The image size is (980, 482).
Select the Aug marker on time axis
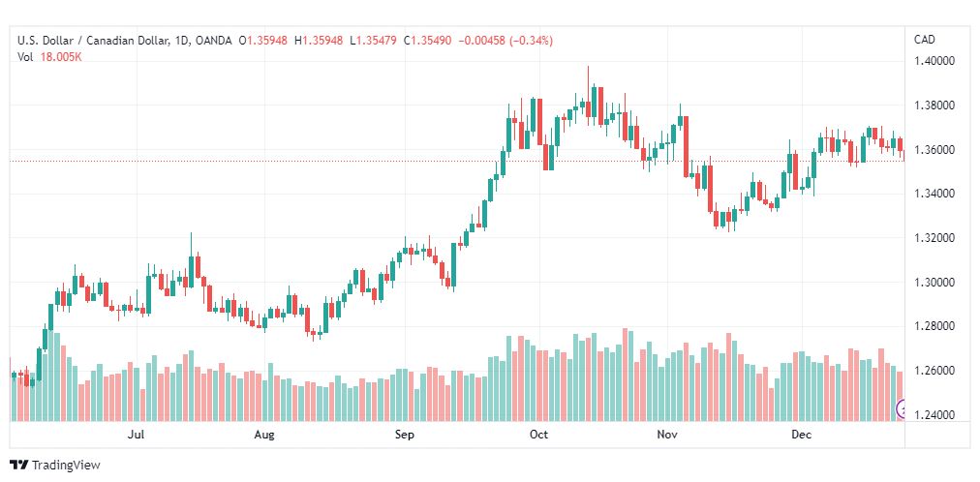pos(264,435)
